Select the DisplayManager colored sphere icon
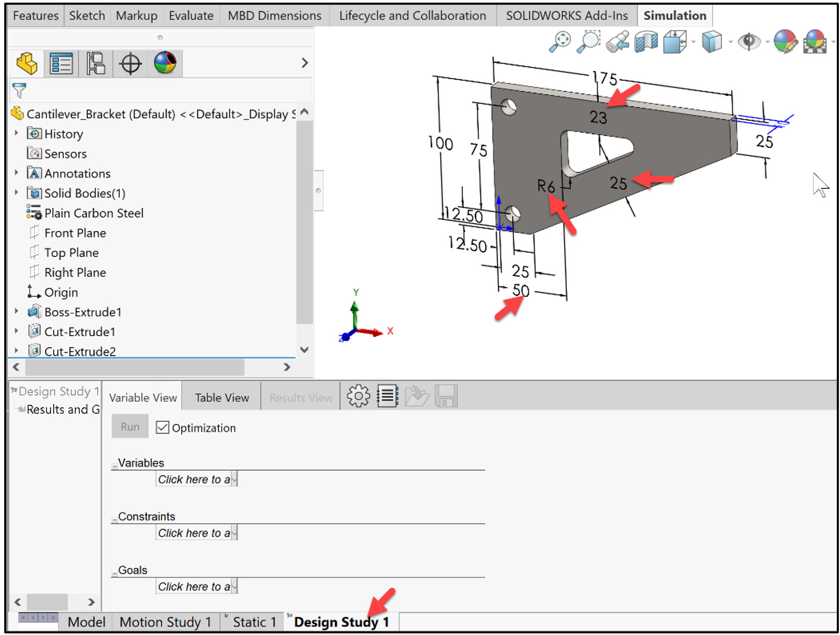The width and height of the screenshot is (840, 635). click(x=165, y=62)
